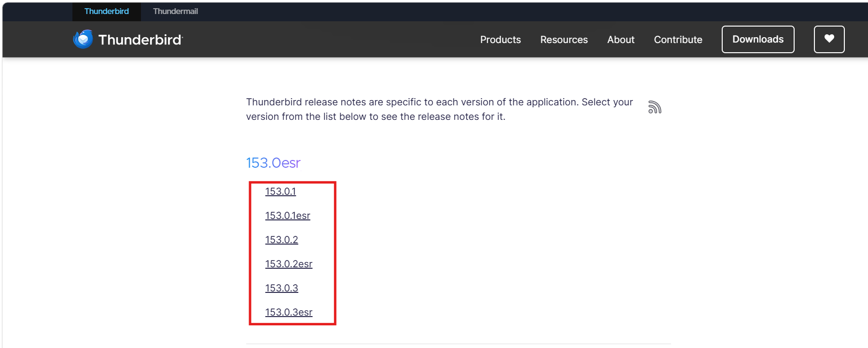Open the Resources menu
The width and height of the screenshot is (868, 348).
(564, 40)
